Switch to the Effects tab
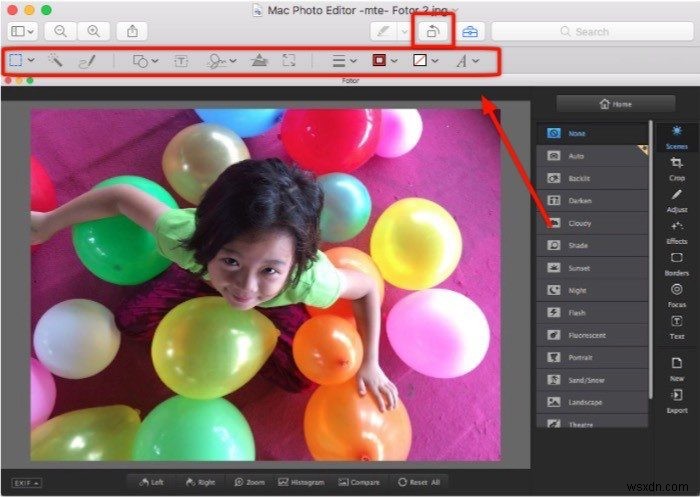This screenshot has height=497, width=700. coord(676,232)
